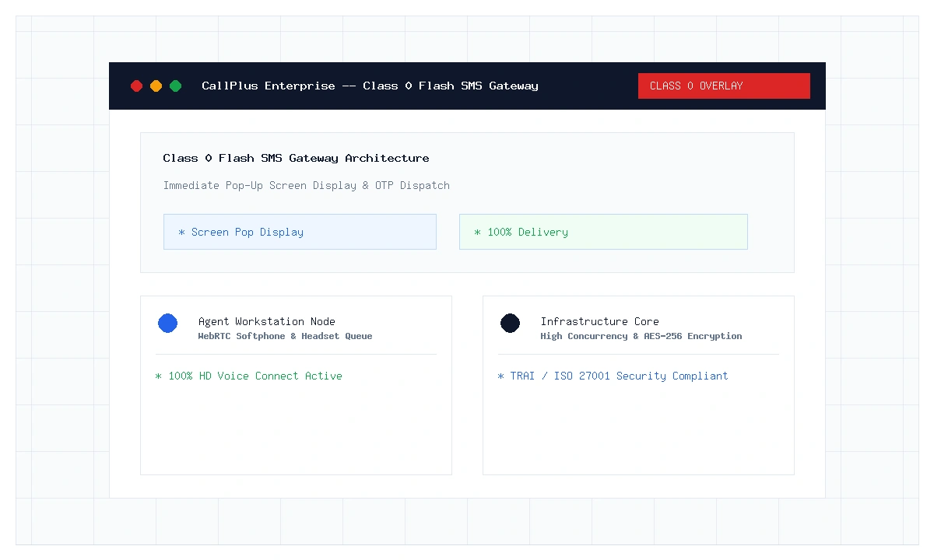This screenshot has width=934, height=560.
Task: Click the blue Agent Workstation Node circle icon
Action: coord(167,323)
